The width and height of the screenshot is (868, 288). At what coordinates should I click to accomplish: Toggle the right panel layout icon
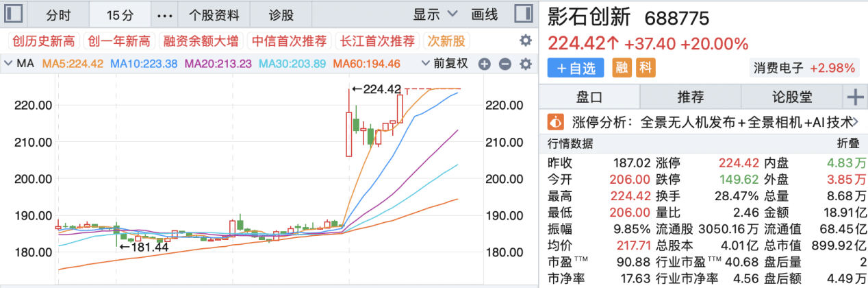coord(524,13)
